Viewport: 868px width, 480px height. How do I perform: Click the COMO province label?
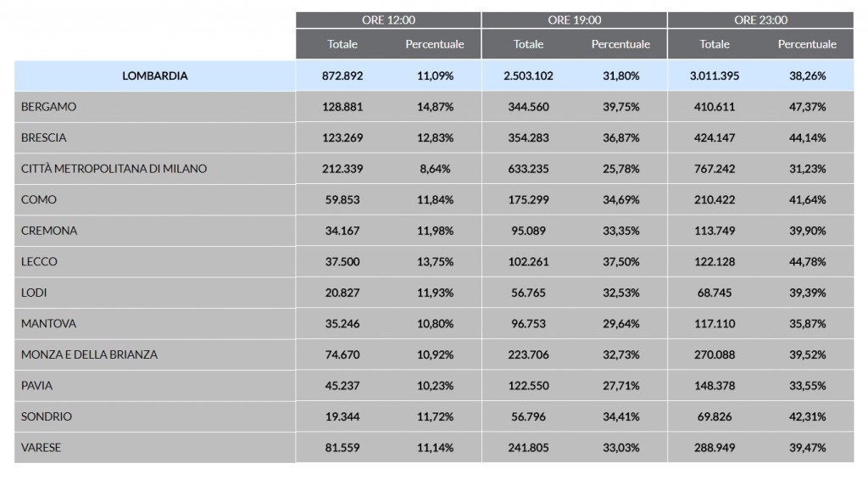pyautogui.click(x=39, y=199)
